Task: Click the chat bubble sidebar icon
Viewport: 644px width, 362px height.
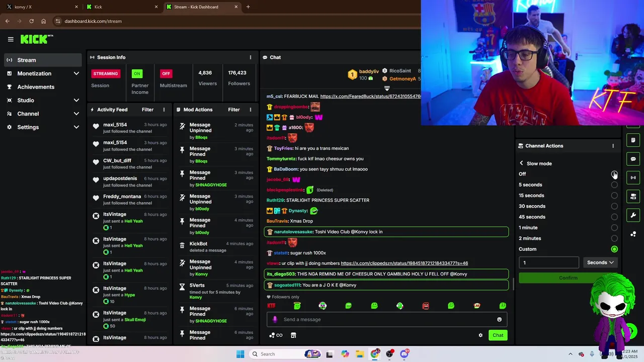Action: [x=633, y=159]
